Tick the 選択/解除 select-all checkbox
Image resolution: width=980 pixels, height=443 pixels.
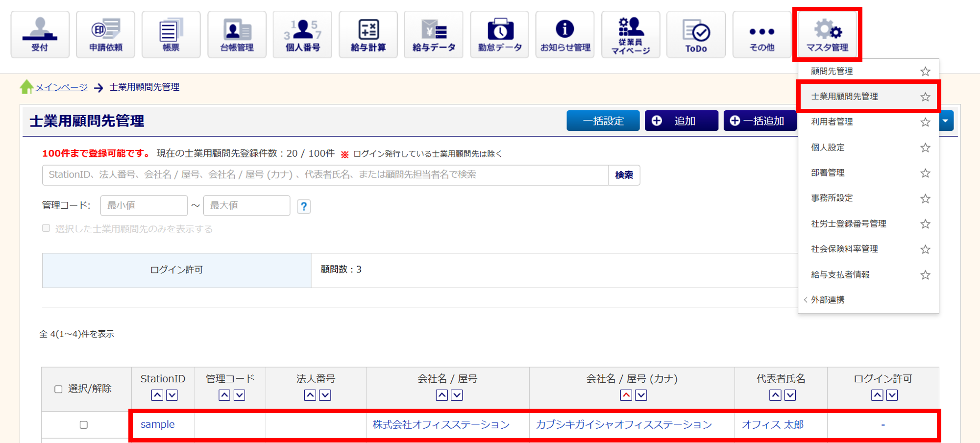[x=58, y=389]
